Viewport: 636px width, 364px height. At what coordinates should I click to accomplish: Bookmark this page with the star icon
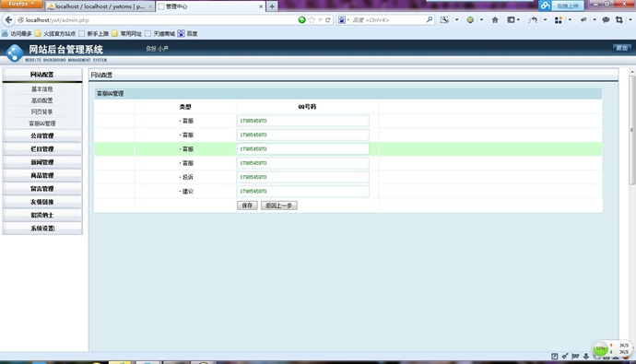(312, 20)
